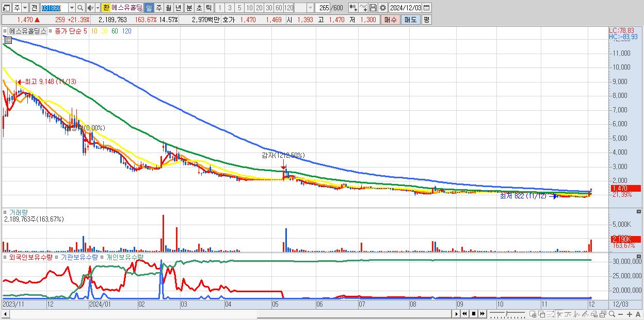The width and height of the screenshot is (644, 320).
Task: Open the chart settings gear icon
Action: click(x=382, y=8)
